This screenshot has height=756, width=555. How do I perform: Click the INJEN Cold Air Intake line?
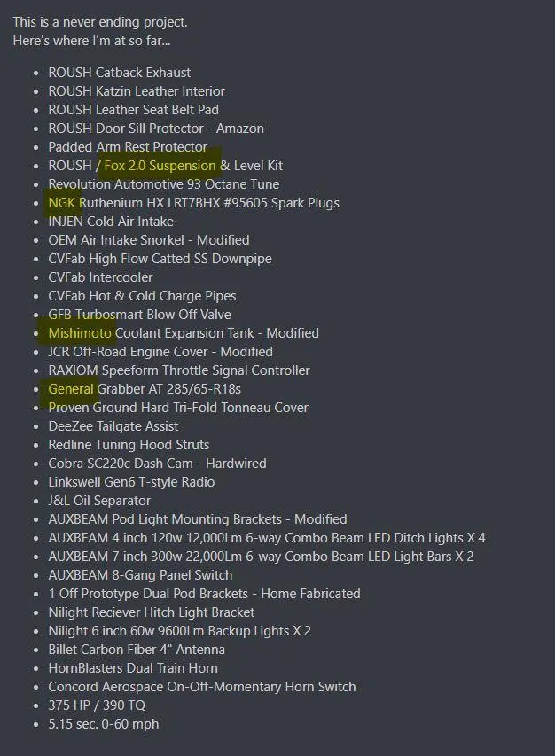111,222
